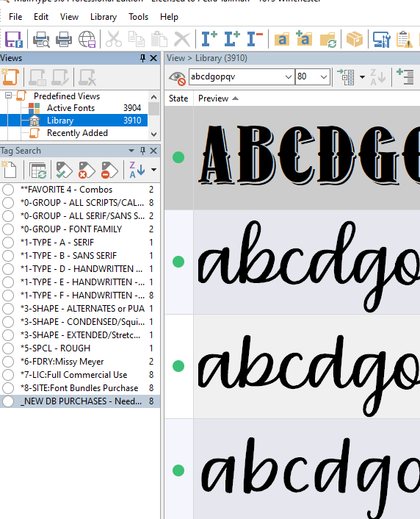Viewport: 420px width, 519px height.
Task: Click the Refresh folder icon
Action: coord(327,39)
